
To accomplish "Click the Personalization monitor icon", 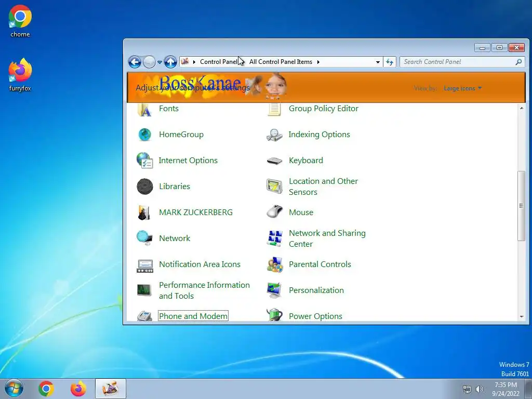I will click(274, 290).
